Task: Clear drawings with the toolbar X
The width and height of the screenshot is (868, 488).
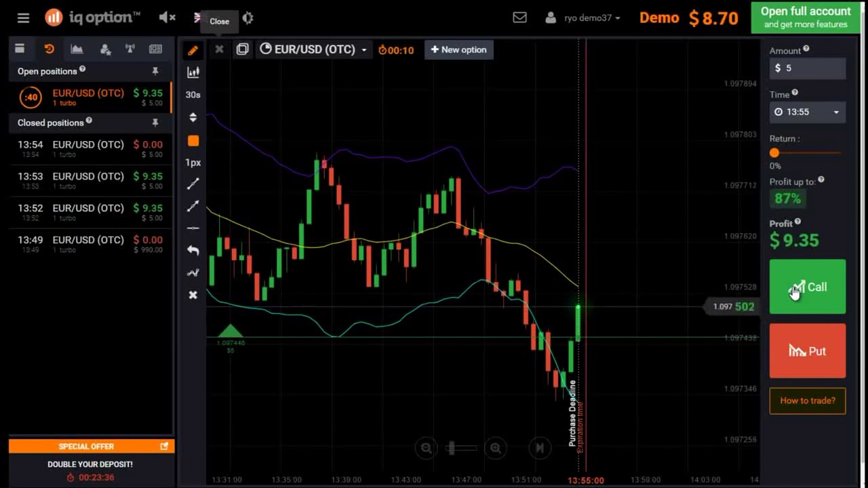Action: tap(193, 295)
